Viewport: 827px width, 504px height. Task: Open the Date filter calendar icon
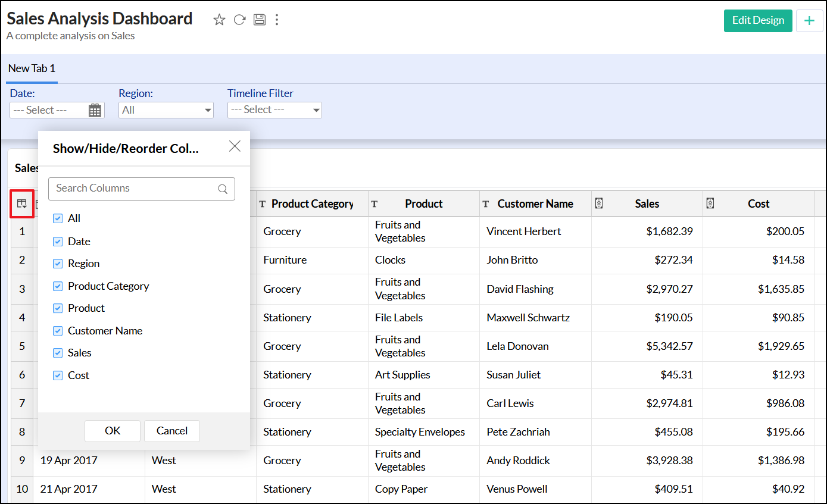[x=95, y=110]
